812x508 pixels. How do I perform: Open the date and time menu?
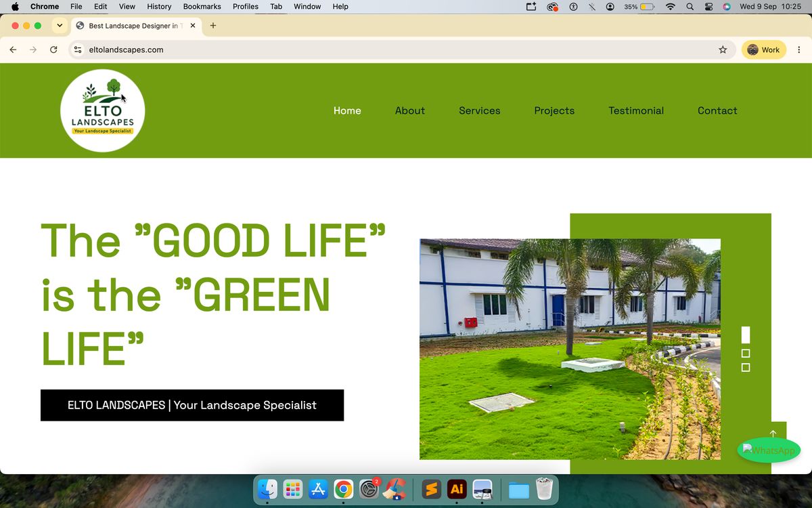click(x=771, y=7)
